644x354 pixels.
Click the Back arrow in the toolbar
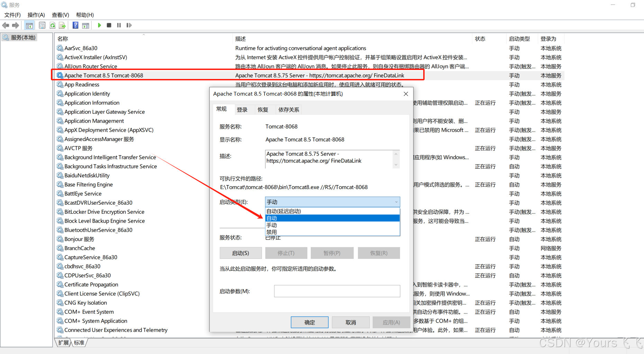(6, 25)
